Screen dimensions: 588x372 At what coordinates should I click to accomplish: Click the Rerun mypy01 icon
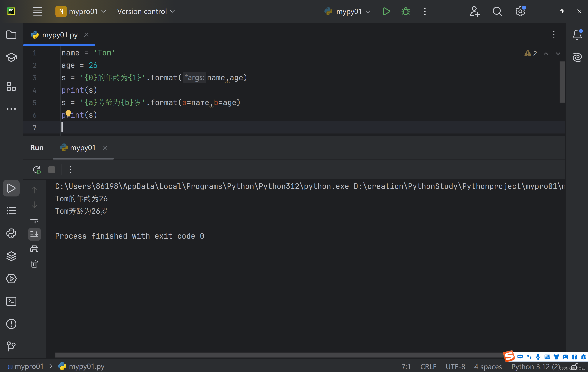(37, 170)
